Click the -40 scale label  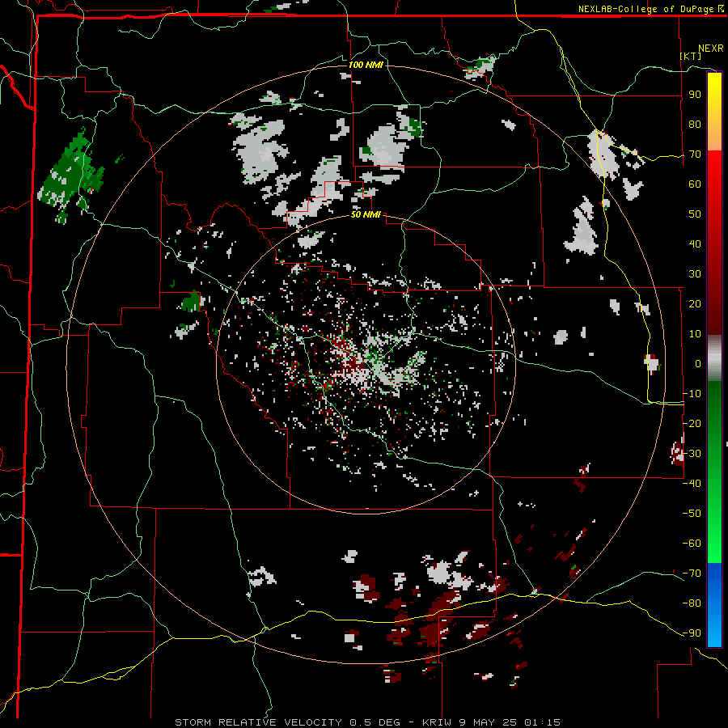(692, 484)
